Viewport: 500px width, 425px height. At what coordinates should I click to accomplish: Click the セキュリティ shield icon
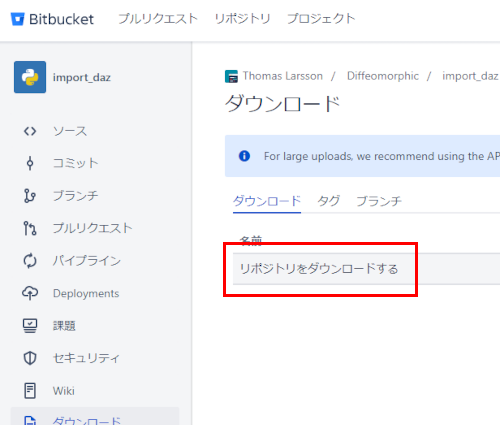(30, 358)
